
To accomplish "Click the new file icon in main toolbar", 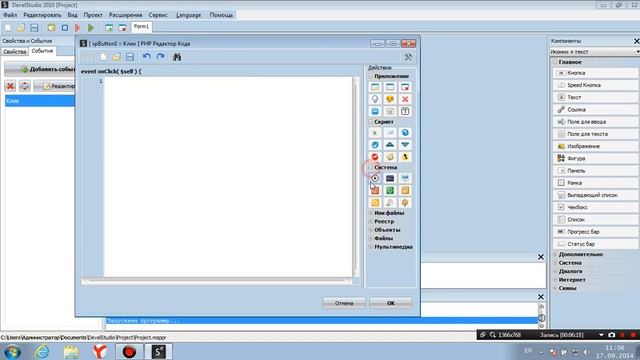I will tap(7, 28).
